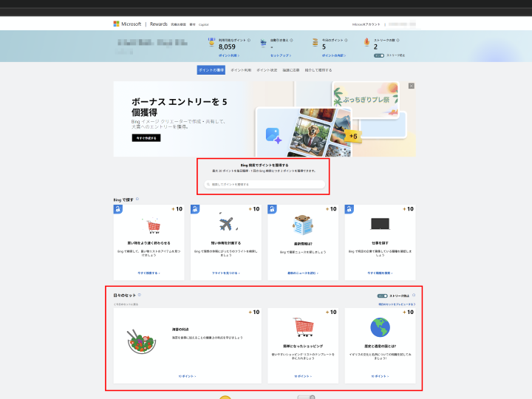
Task: Click info icon next to daily set streak toggle
Action: coord(414,295)
